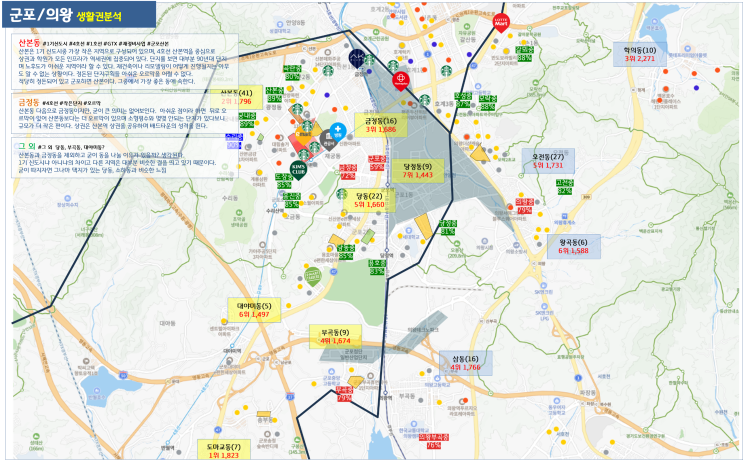
Task: Click the red 76% school label
Action: [x=433, y=442]
